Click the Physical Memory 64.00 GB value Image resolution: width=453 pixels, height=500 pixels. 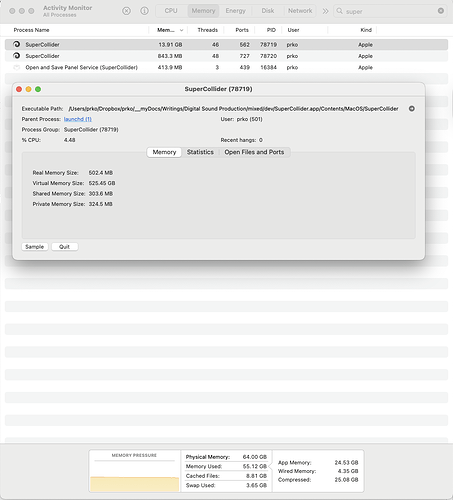coord(255,457)
